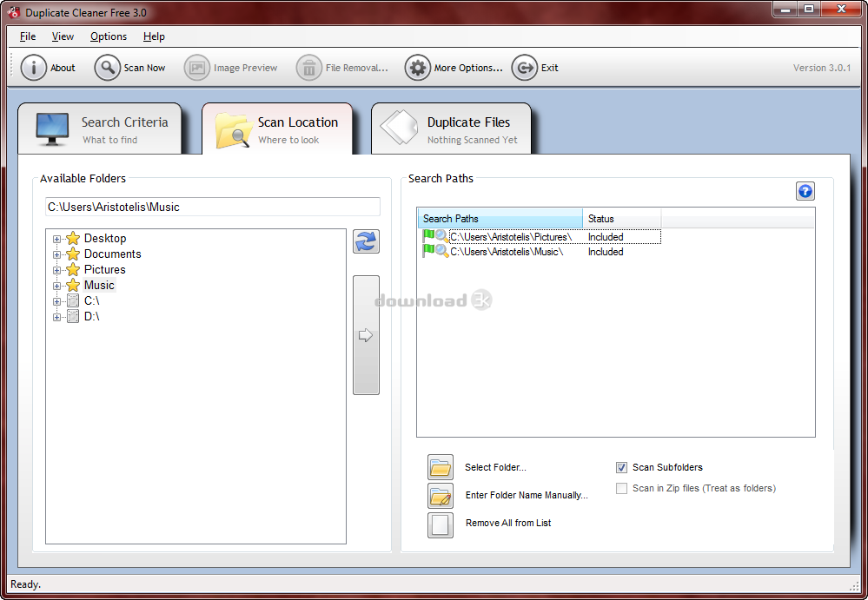
Task: Expand the Documents tree node
Action: [x=57, y=254]
